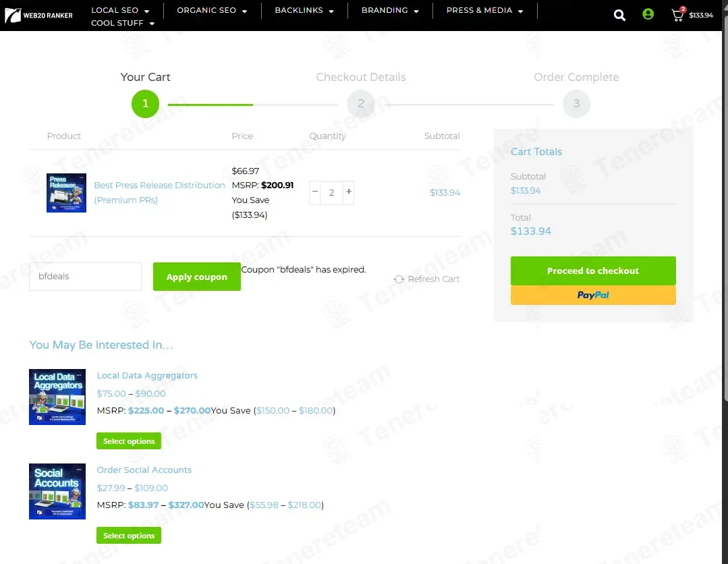Decrease quantity with the minus button
This screenshot has height=564, width=728.
point(315,192)
